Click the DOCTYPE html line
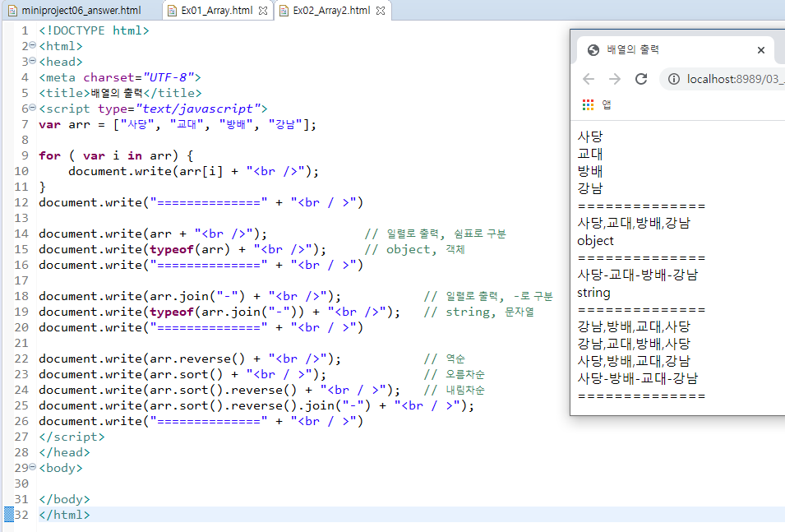 pos(95,30)
